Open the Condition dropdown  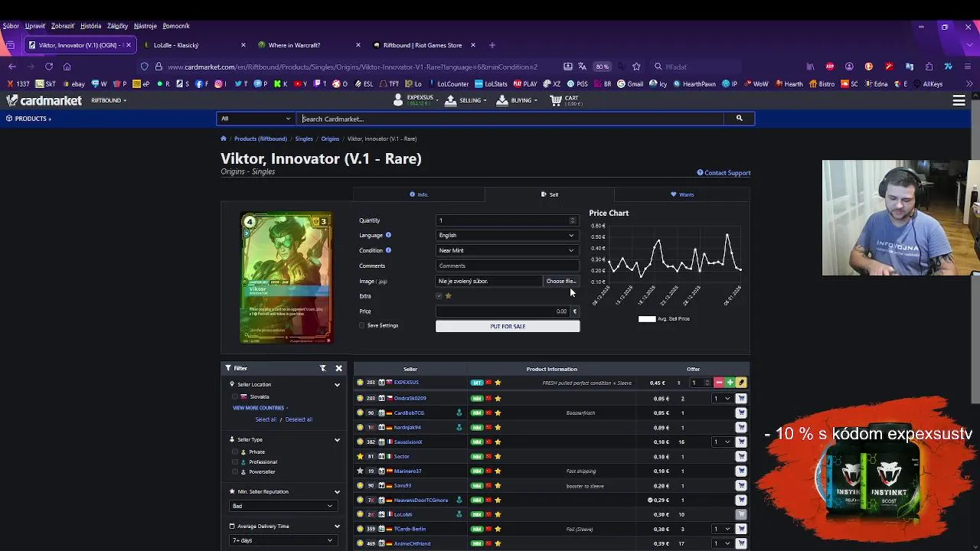pos(507,250)
